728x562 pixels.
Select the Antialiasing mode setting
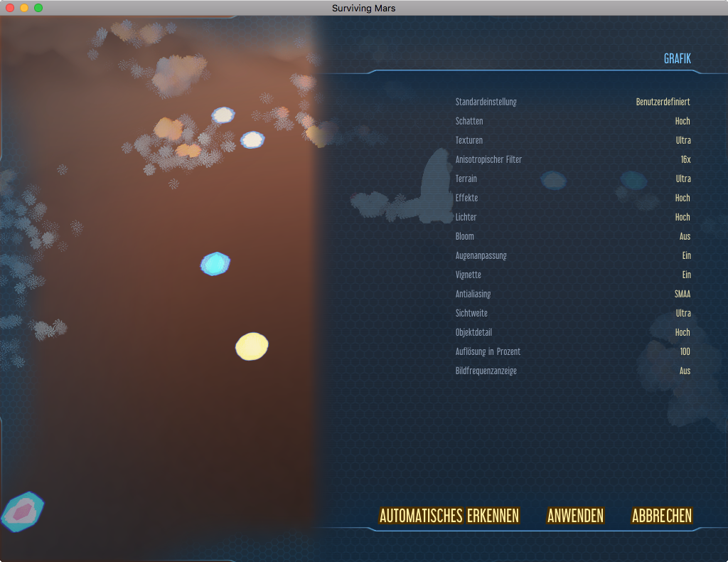click(573, 294)
